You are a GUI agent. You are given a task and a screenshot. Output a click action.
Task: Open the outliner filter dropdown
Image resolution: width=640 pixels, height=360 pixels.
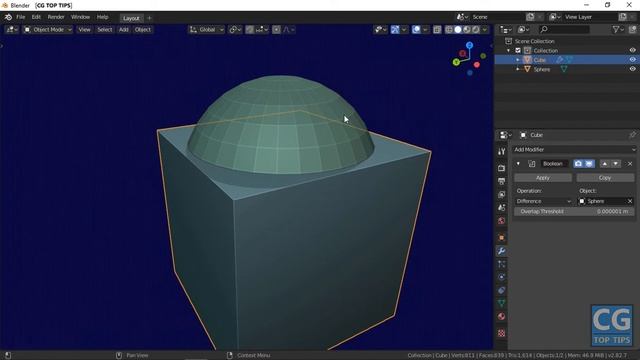point(618,30)
